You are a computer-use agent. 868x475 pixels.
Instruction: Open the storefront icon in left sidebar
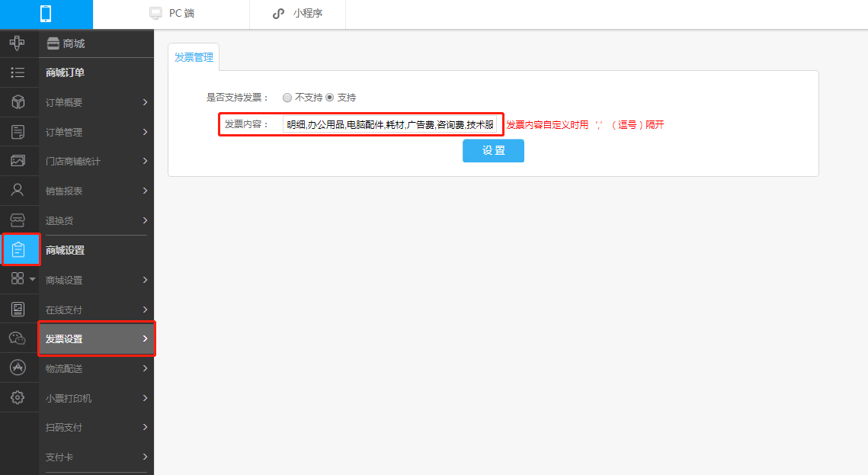18,220
